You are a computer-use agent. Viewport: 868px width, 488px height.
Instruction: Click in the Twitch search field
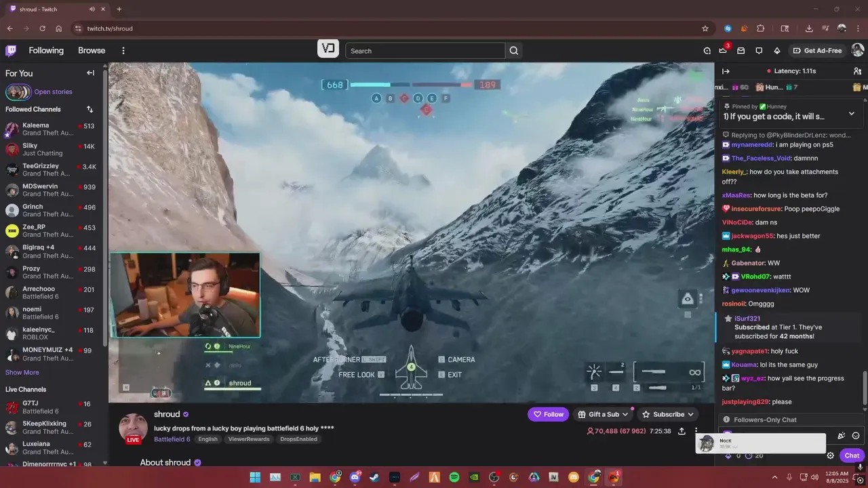425,51
